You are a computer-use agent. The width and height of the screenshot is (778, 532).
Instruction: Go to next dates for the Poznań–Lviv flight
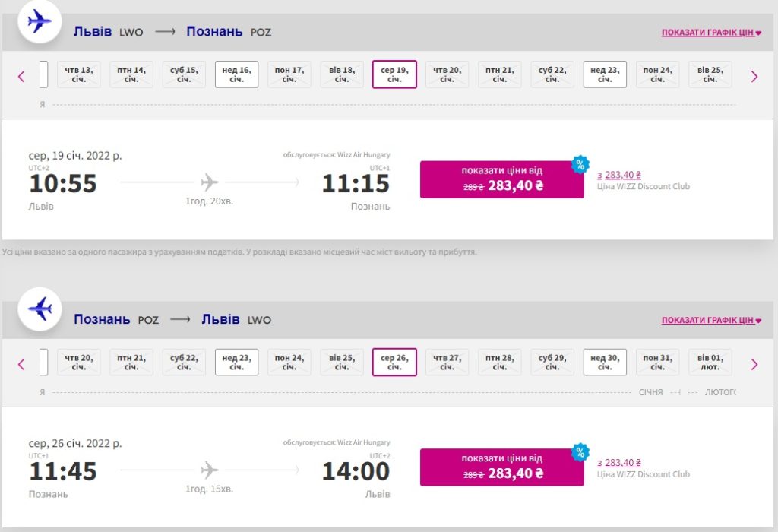[754, 364]
